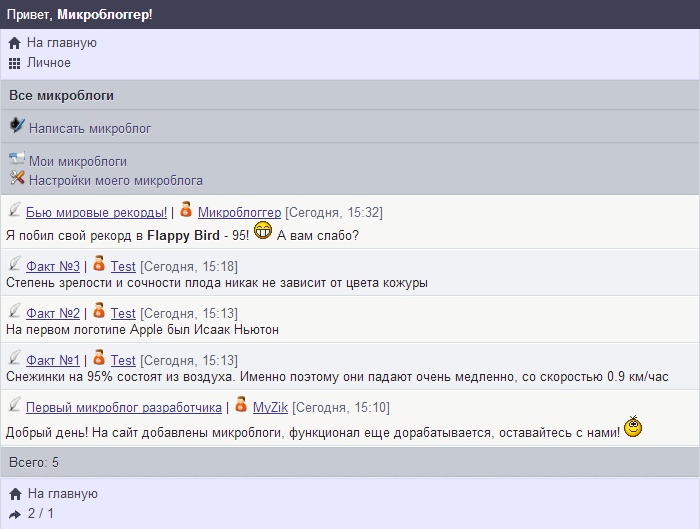Click the tools icon for microblog settings

tap(17, 178)
